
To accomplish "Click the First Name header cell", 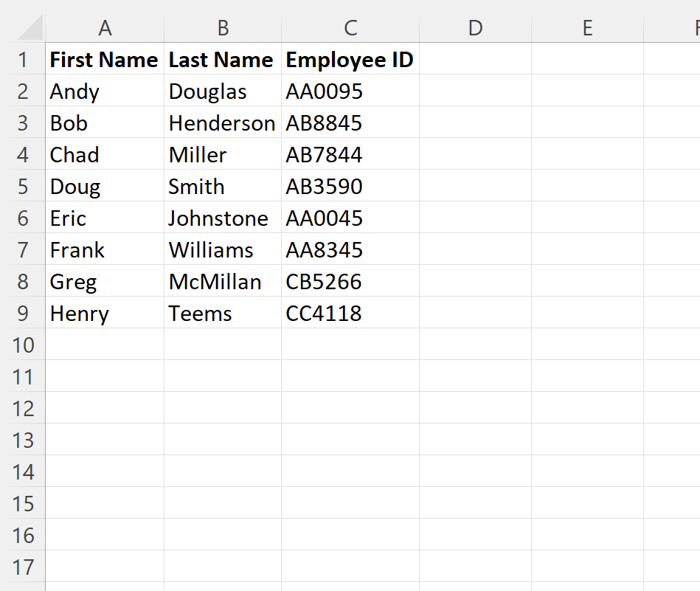I will (x=104, y=60).
